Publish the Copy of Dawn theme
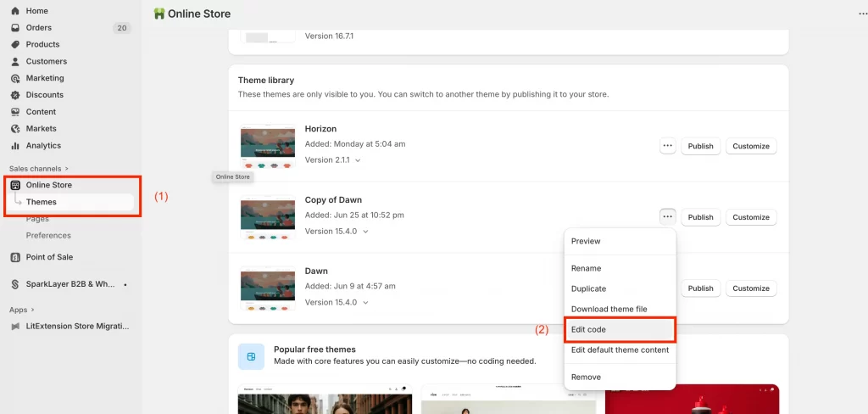Image resolution: width=868 pixels, height=414 pixels. 700,216
